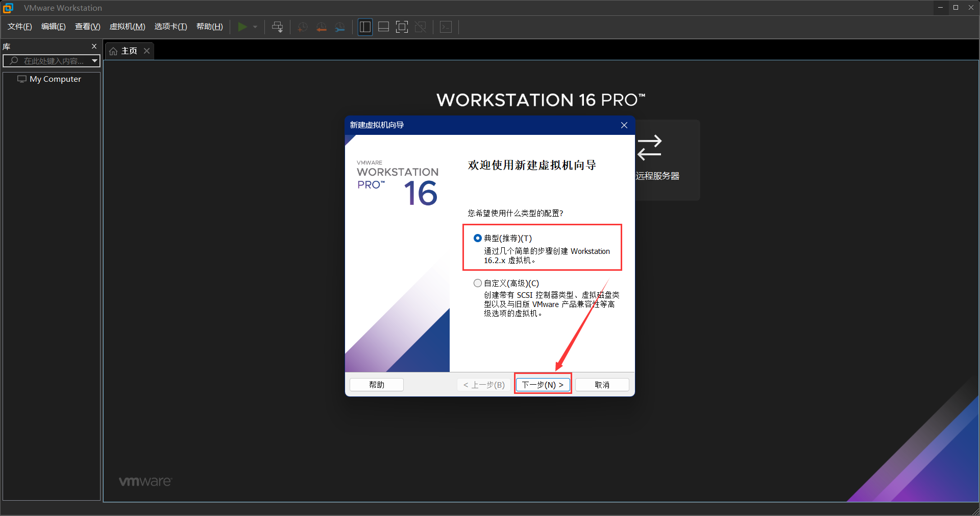
Task: Enter full screen mode from the toolbar
Action: (x=402, y=27)
